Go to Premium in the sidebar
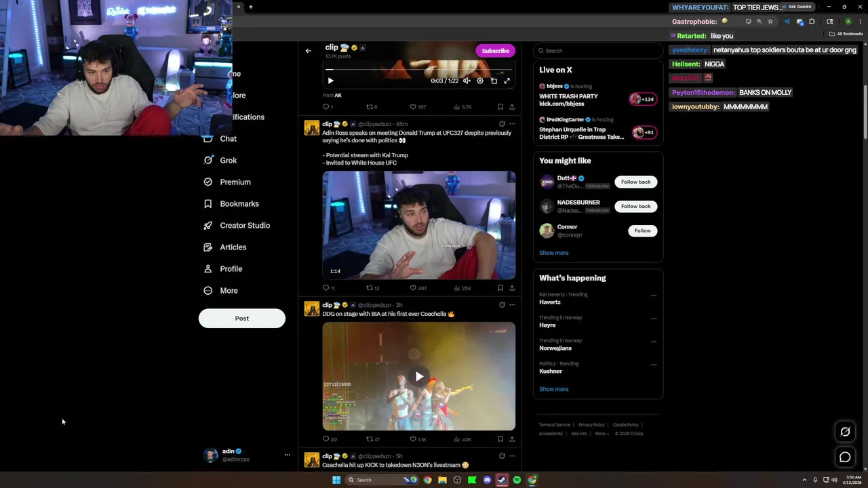Image resolution: width=868 pixels, height=488 pixels. click(227, 182)
